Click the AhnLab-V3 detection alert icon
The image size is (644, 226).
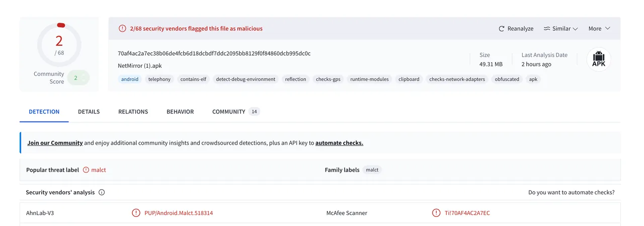pos(136,213)
